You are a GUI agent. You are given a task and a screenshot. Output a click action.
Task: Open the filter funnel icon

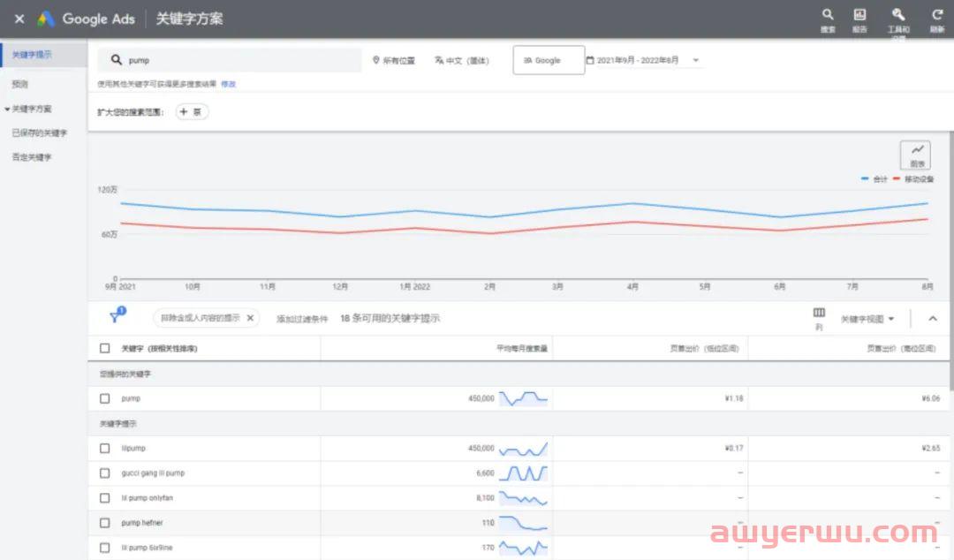117,315
